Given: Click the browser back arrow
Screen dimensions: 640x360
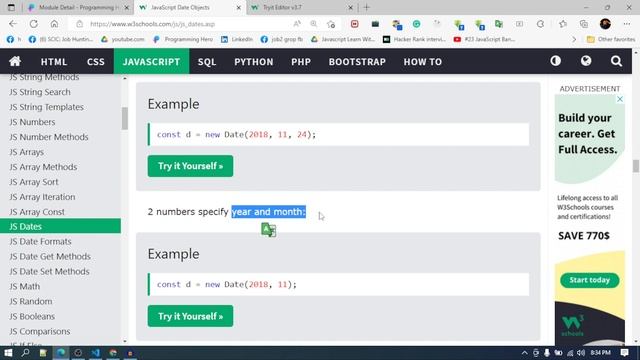Looking at the screenshot, I should click(13, 24).
